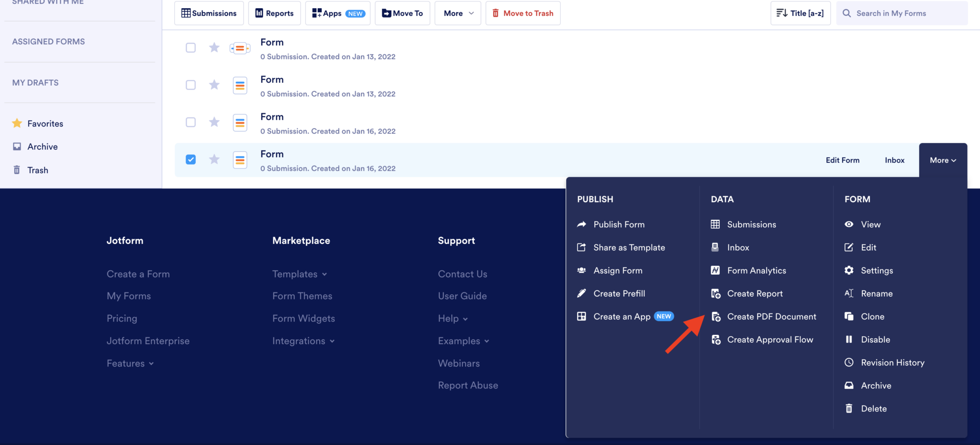Expand the Templates menu in the footer
The height and width of the screenshot is (445, 980).
pyautogui.click(x=299, y=274)
